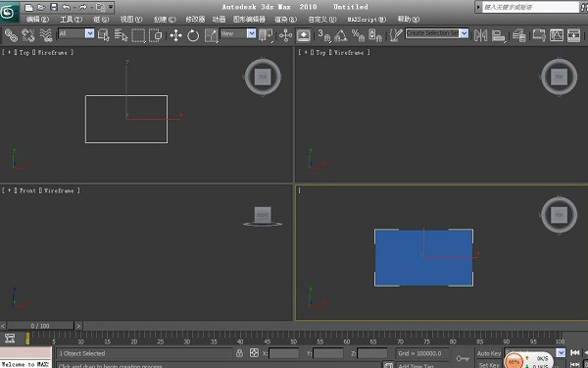This screenshot has width=588, height=368.
Task: Click the X coordinate input field
Action: pyautogui.click(x=284, y=353)
